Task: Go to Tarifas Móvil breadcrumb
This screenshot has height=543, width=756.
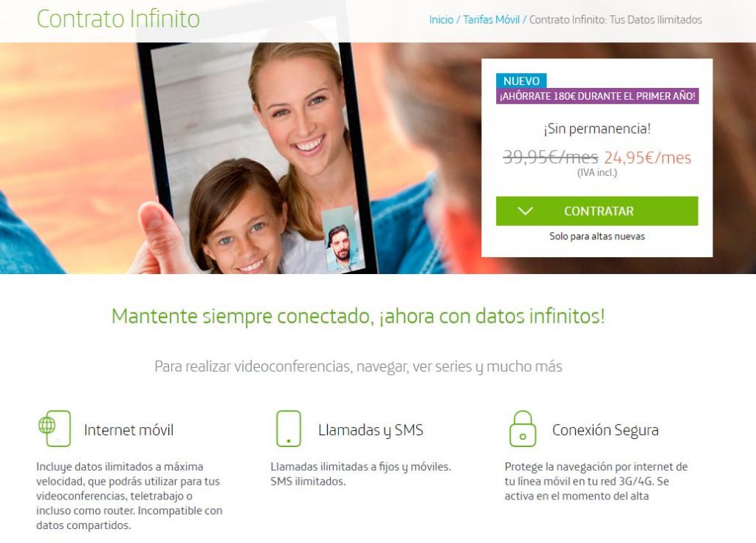Action: coord(491,20)
